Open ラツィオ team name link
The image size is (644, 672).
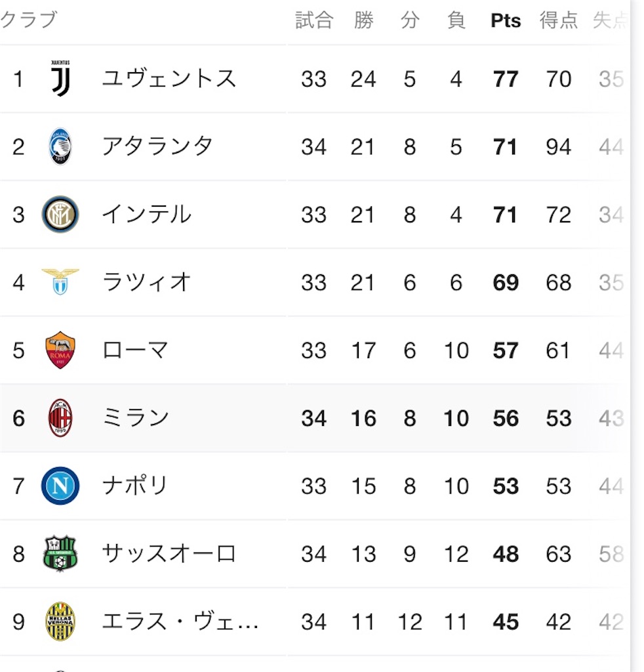point(146,282)
